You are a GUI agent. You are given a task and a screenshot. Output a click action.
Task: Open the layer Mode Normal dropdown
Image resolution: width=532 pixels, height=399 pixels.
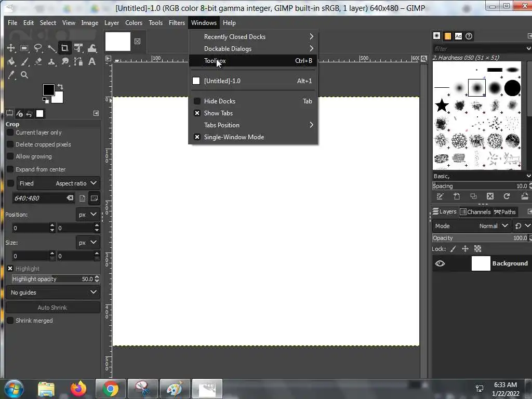click(x=472, y=225)
